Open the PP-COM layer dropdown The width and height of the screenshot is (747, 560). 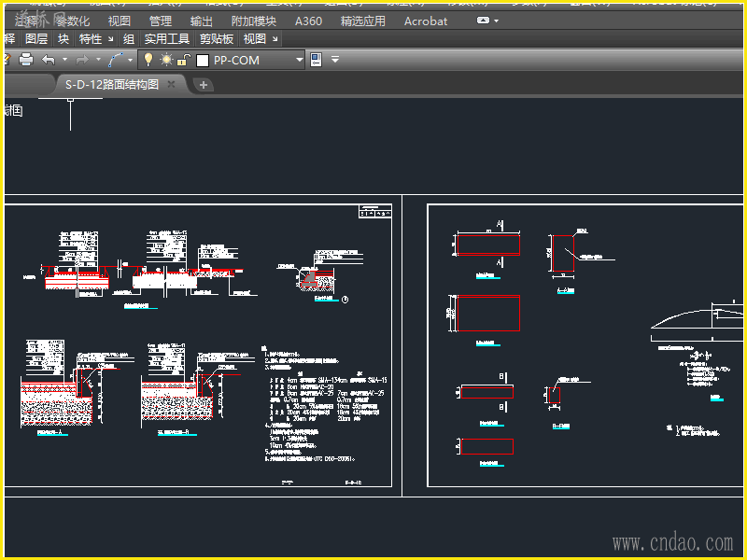300,60
